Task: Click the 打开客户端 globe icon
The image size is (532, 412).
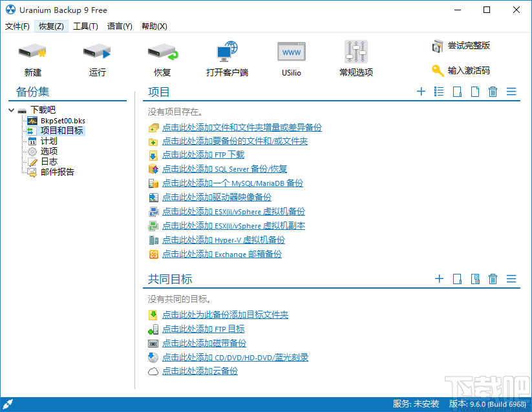Action: tap(228, 52)
